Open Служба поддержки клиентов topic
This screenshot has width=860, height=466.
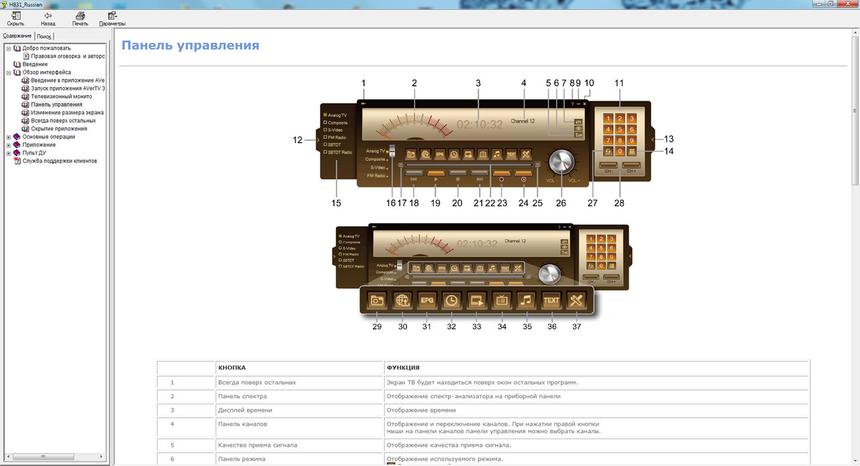point(60,161)
